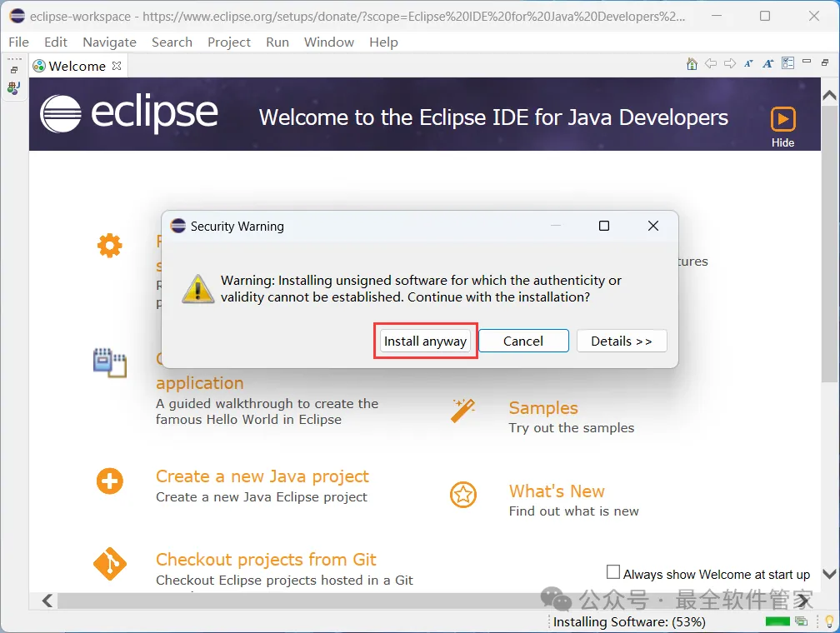Click the lightbulb tip icon in status bar

click(829, 621)
